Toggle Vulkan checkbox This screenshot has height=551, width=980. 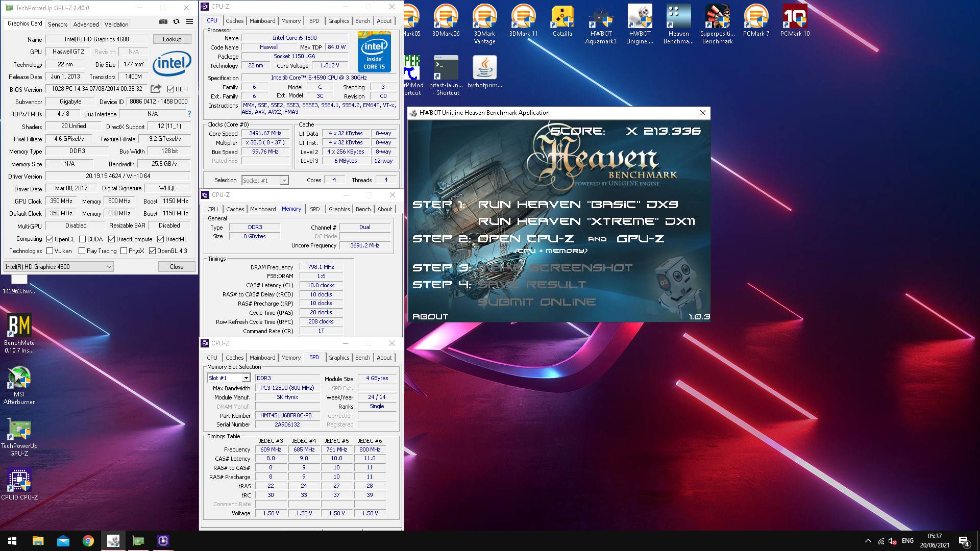coord(50,251)
